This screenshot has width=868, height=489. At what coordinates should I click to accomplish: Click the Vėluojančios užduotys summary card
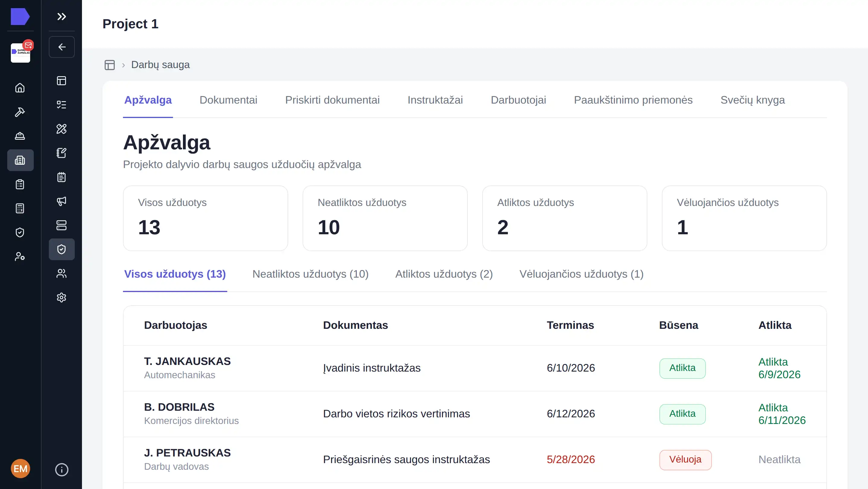click(x=744, y=218)
